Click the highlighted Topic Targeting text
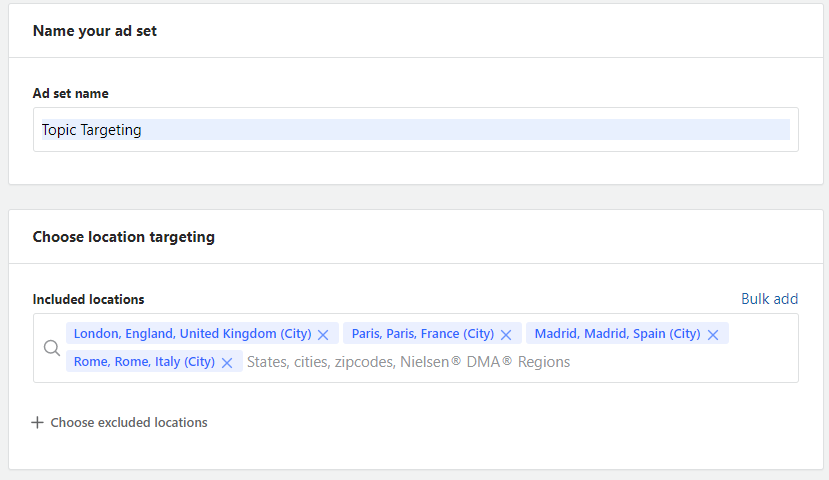Image resolution: width=829 pixels, height=480 pixels. pyautogui.click(x=91, y=130)
